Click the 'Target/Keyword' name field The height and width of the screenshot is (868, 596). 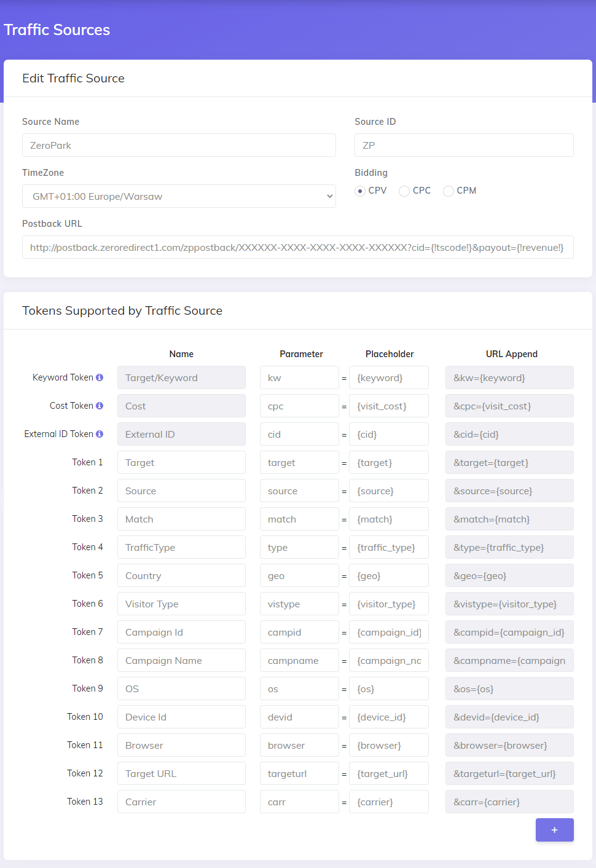[x=181, y=377]
